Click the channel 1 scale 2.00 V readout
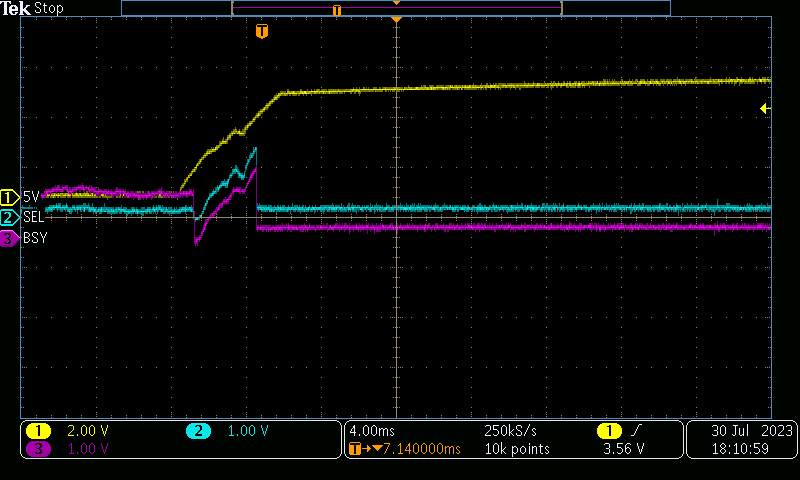 click(88, 431)
